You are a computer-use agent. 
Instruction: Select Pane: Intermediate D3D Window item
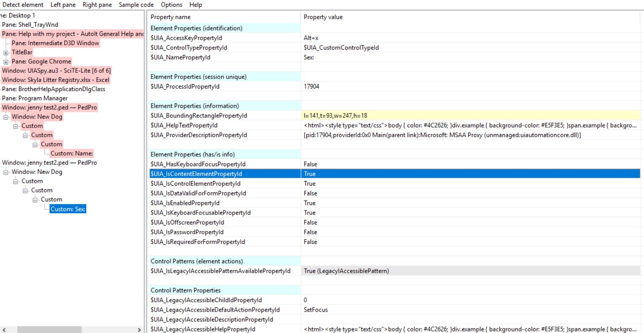pos(55,43)
